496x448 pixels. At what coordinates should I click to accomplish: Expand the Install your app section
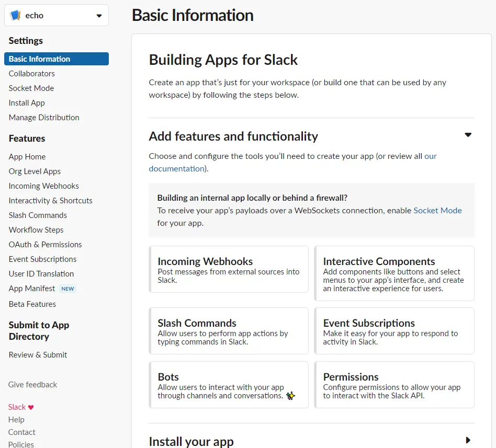coord(468,440)
